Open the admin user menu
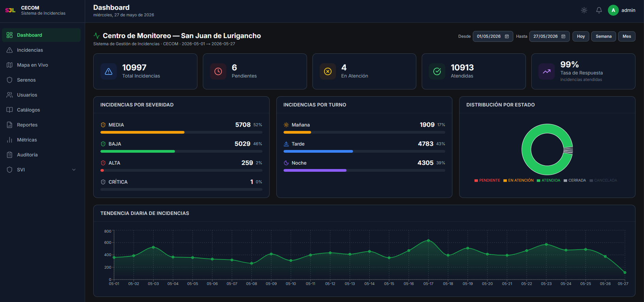 [622, 10]
